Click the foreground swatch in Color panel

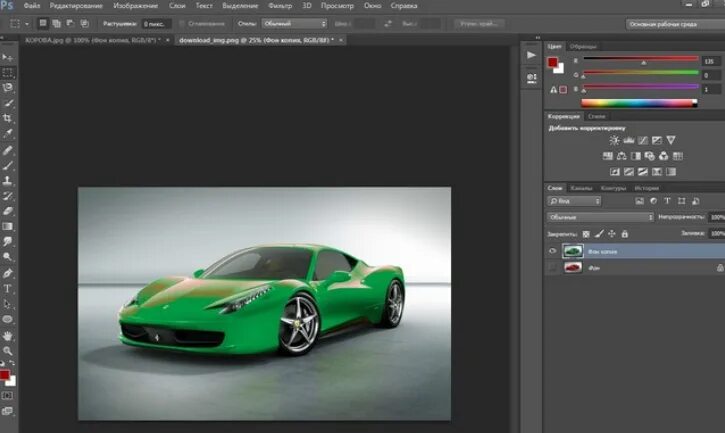pos(553,62)
